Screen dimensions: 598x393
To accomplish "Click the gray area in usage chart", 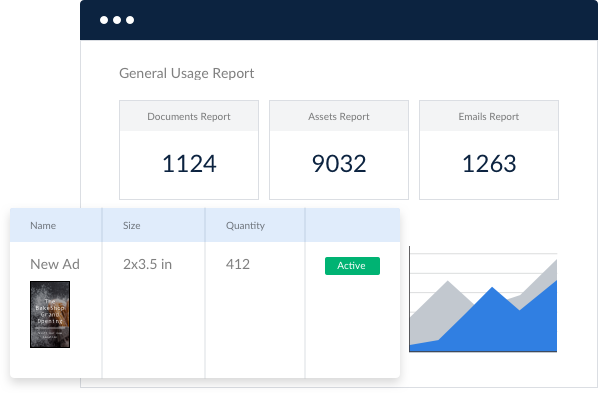I will coord(439,309).
